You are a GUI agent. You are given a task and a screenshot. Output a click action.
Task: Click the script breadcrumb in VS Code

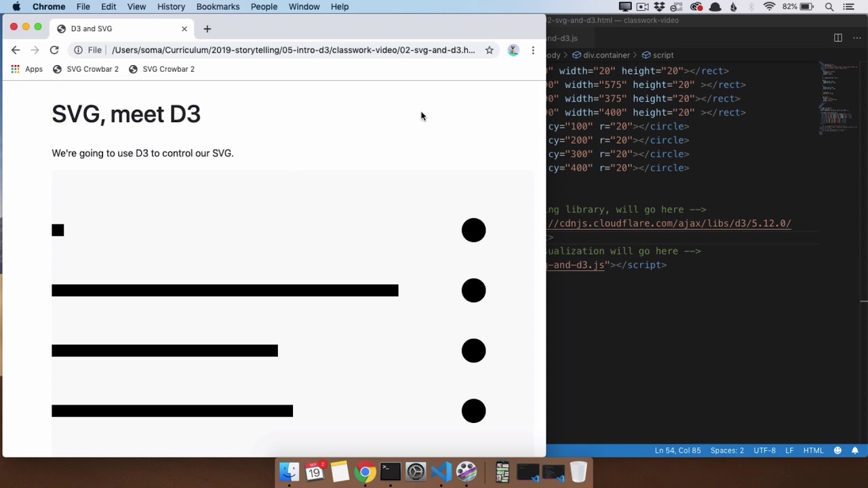[658, 55]
